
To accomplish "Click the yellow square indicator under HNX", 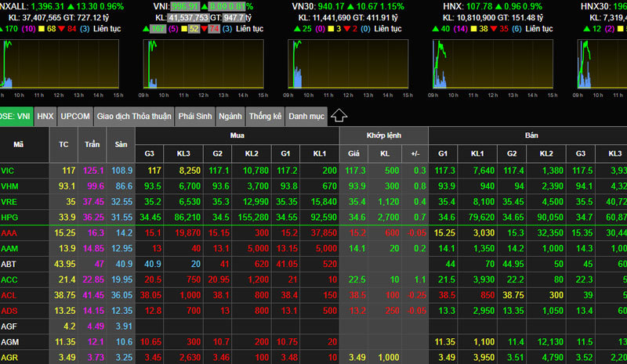I will click(474, 29).
